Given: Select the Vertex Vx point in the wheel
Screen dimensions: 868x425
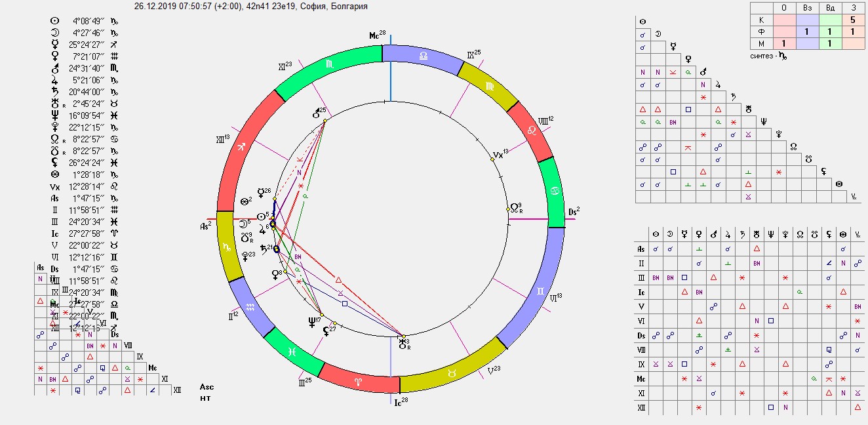Looking at the screenshot, I should [x=499, y=156].
